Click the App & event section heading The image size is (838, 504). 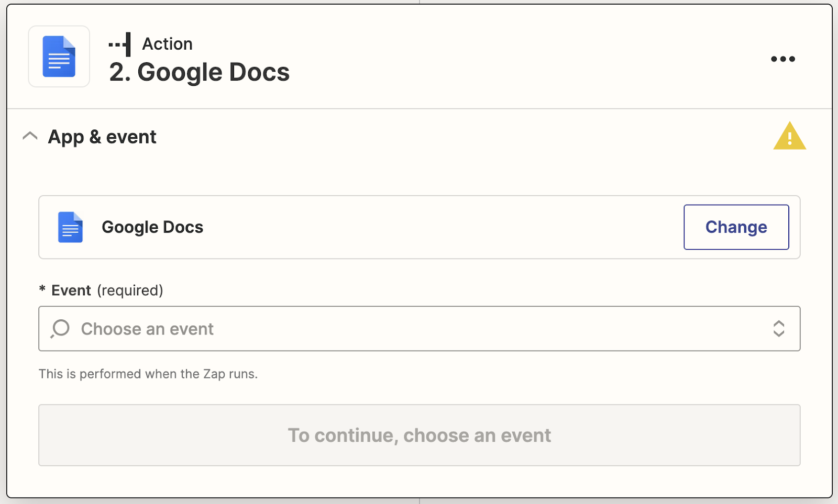102,137
